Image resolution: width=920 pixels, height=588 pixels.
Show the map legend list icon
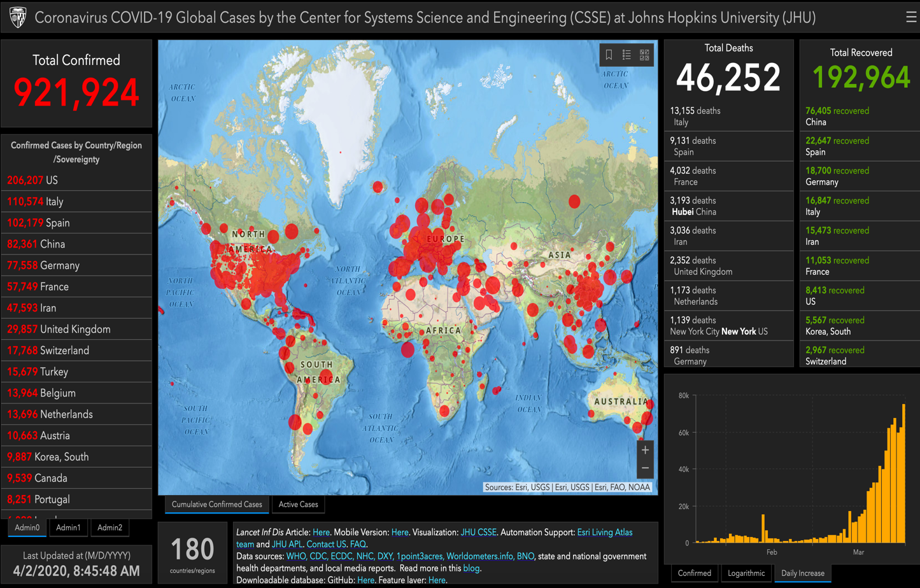pos(626,55)
